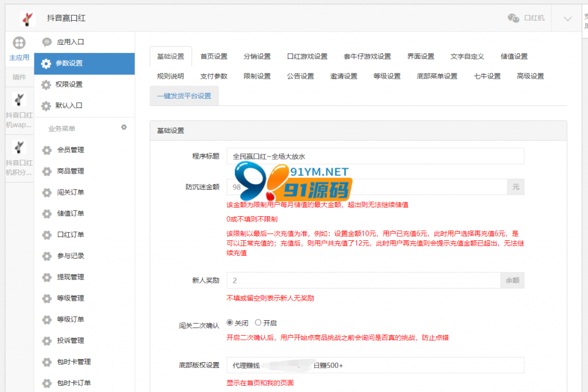Open the 等级设置 tab
Viewport: 588px width, 392px height.
tap(387, 76)
